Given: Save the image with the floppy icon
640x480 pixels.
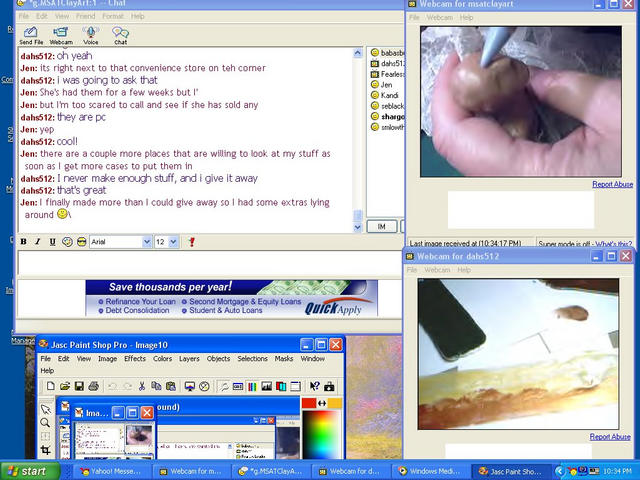Looking at the screenshot, I should click(79, 386).
